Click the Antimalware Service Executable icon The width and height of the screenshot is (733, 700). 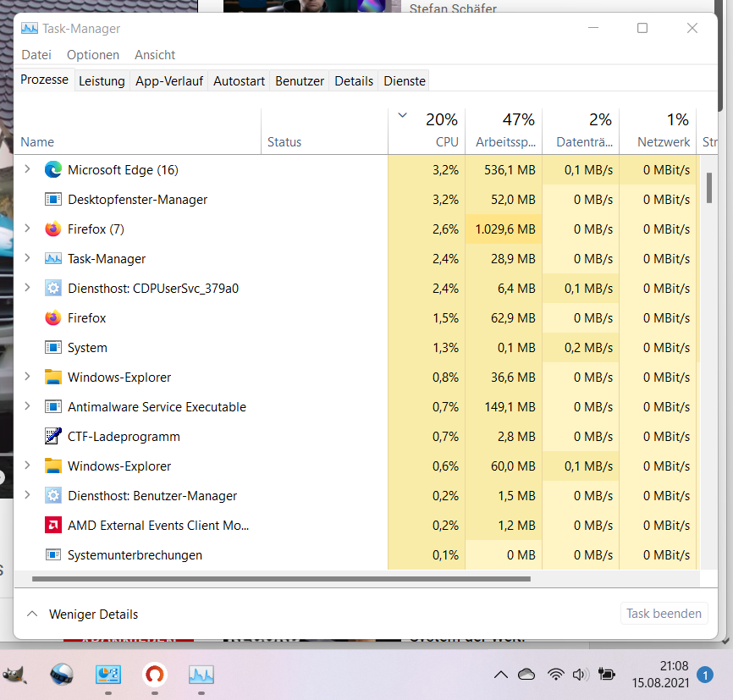[52, 406]
